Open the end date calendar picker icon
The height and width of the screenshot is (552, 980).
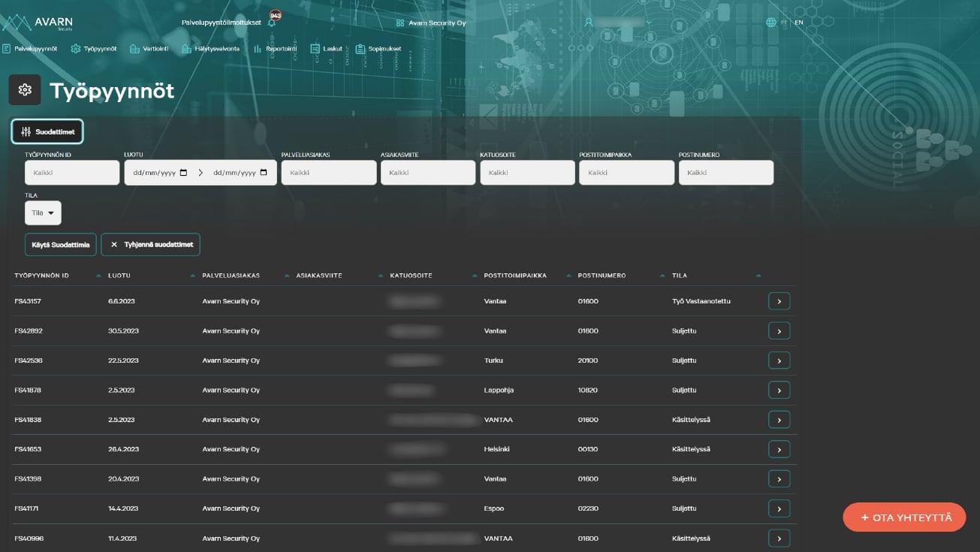point(264,173)
